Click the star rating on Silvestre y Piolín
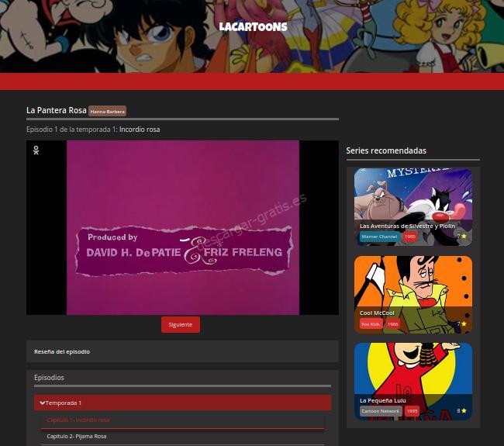Screen dimensions: 504x446 (x=461, y=237)
